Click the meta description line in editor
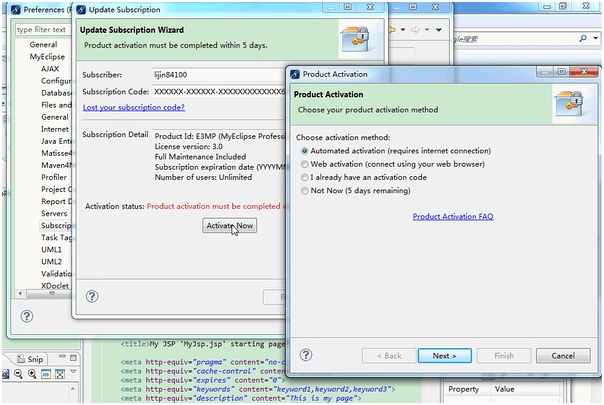 coord(241,398)
